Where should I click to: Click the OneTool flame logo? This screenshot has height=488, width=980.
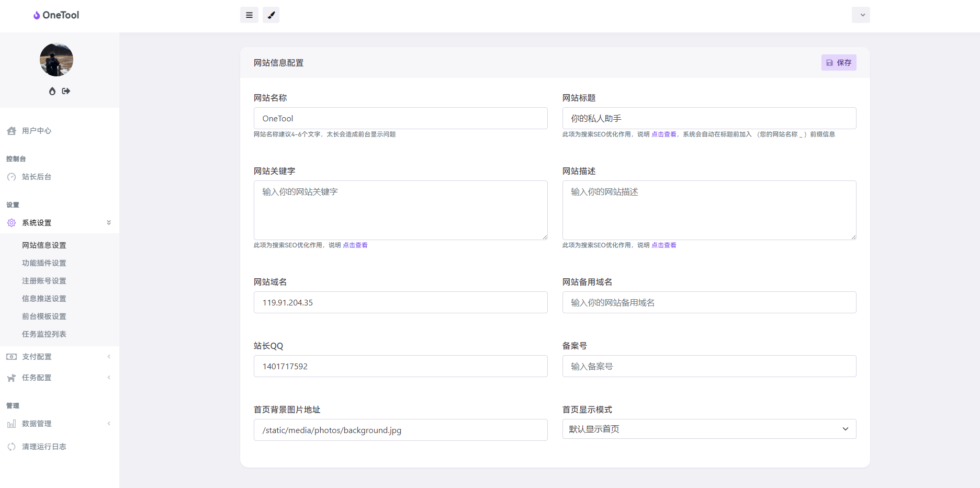pyautogui.click(x=37, y=15)
